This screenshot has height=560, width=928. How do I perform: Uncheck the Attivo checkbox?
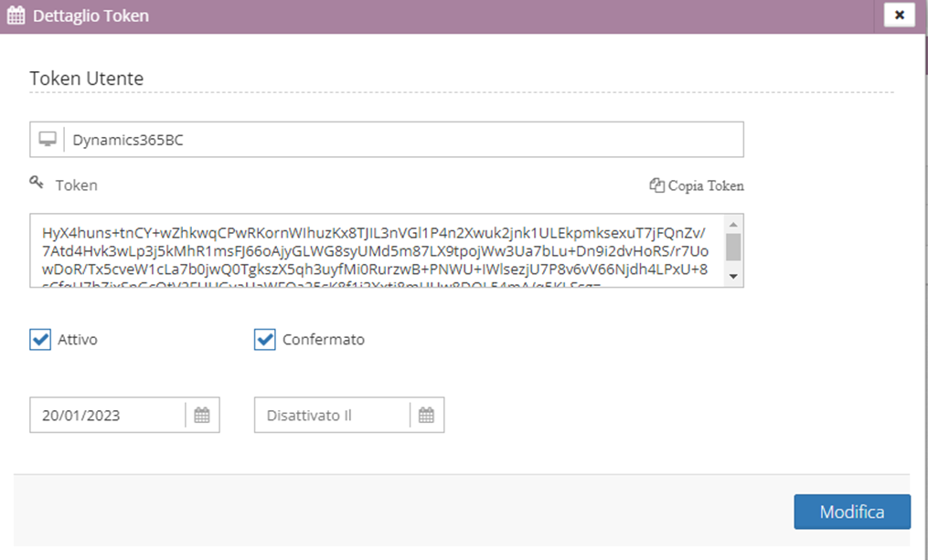click(x=40, y=340)
